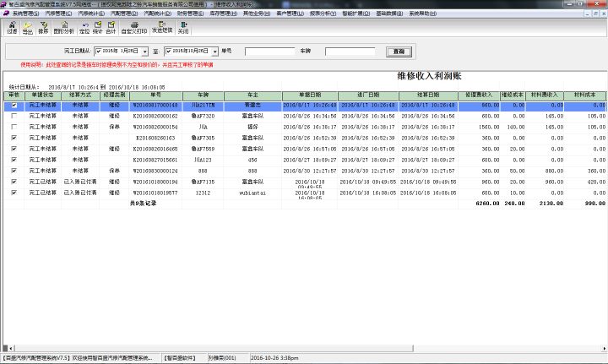Uncheck audit box for plate 鲁AF7305 row
Screen dimensions: 608x364
[x=14, y=138]
